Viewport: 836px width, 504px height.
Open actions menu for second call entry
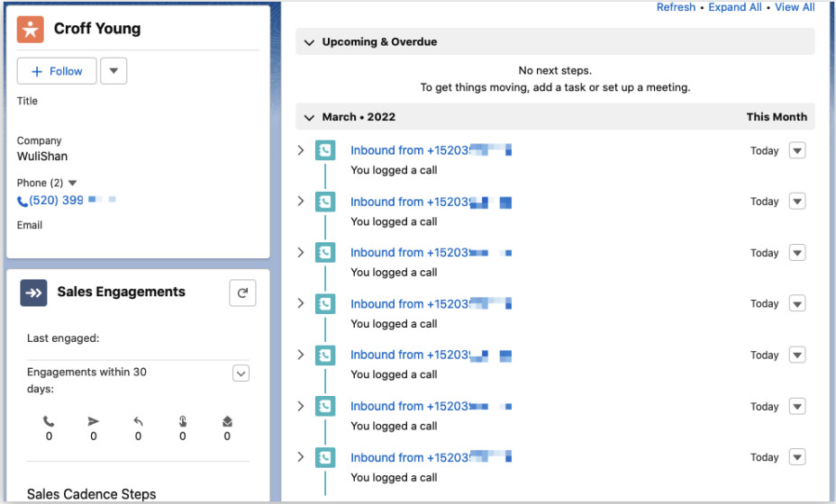click(797, 202)
